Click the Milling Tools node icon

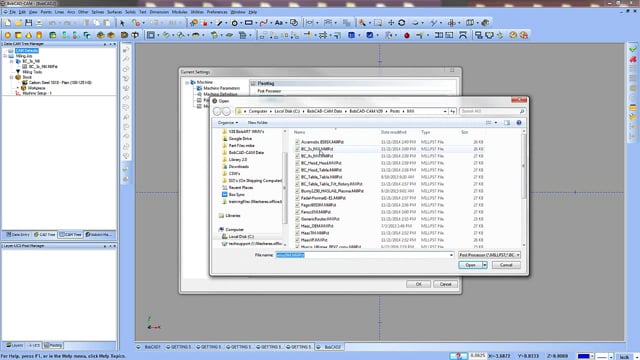pyautogui.click(x=18, y=72)
